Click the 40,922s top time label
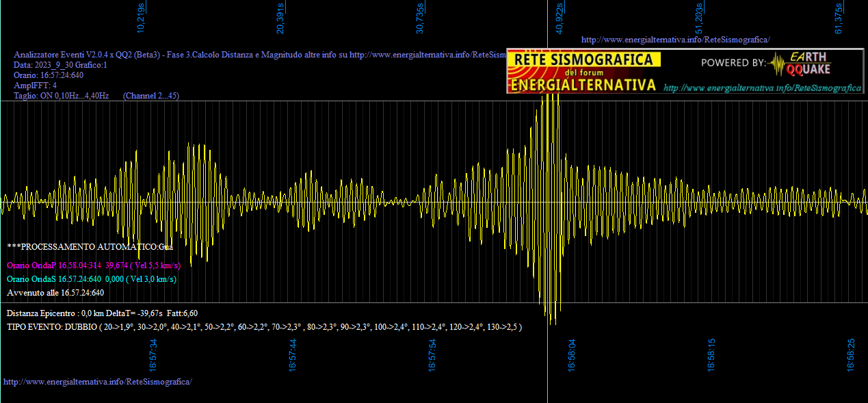This screenshot has width=868, height=403. coord(560,18)
